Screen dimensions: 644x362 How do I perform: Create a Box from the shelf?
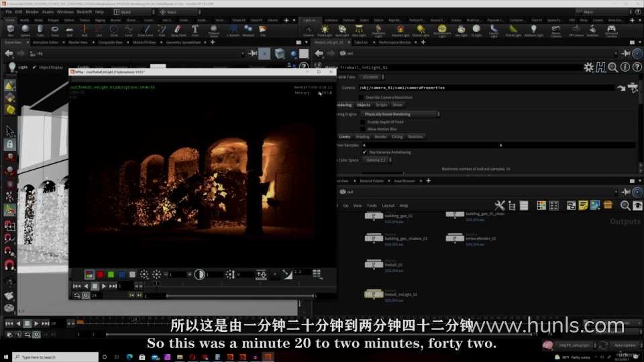pyautogui.click(x=11, y=30)
